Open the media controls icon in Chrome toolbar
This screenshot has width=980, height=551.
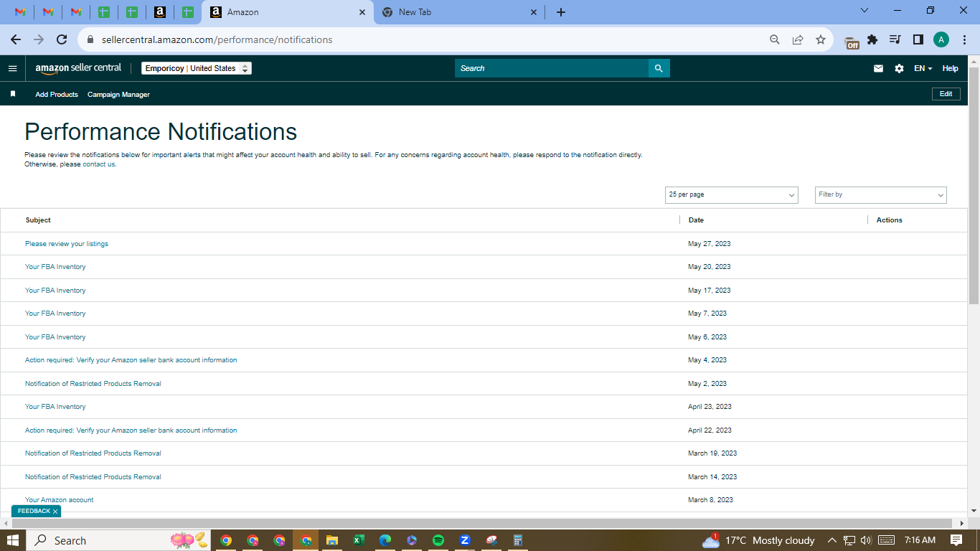(895, 39)
